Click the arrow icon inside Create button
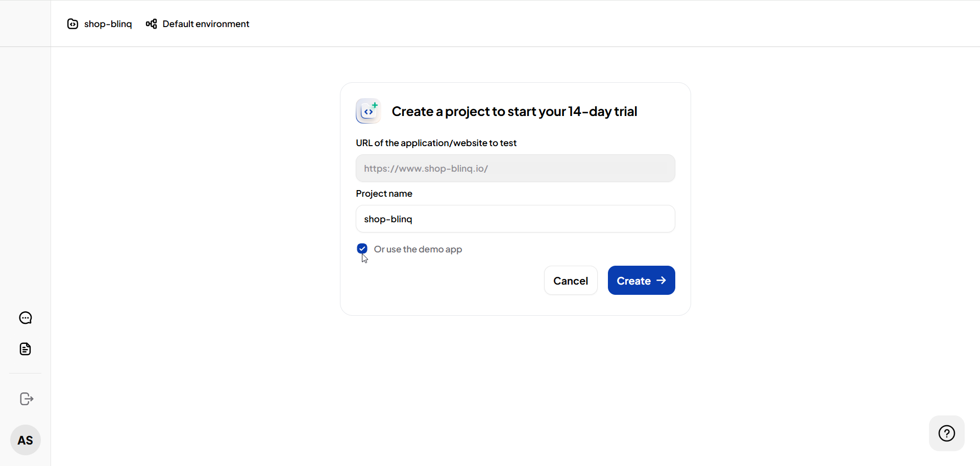980x466 pixels. [661, 281]
